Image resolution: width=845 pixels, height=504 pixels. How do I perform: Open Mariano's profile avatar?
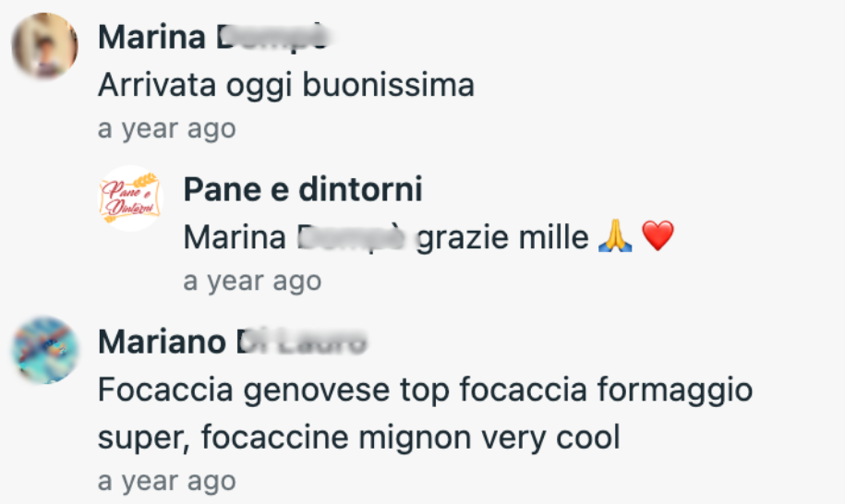click(x=44, y=350)
